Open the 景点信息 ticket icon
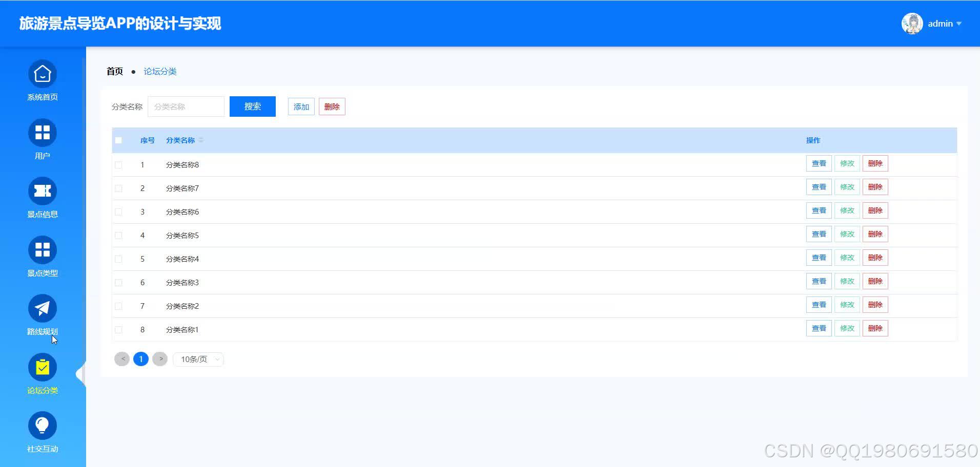The image size is (980, 467). tap(43, 191)
